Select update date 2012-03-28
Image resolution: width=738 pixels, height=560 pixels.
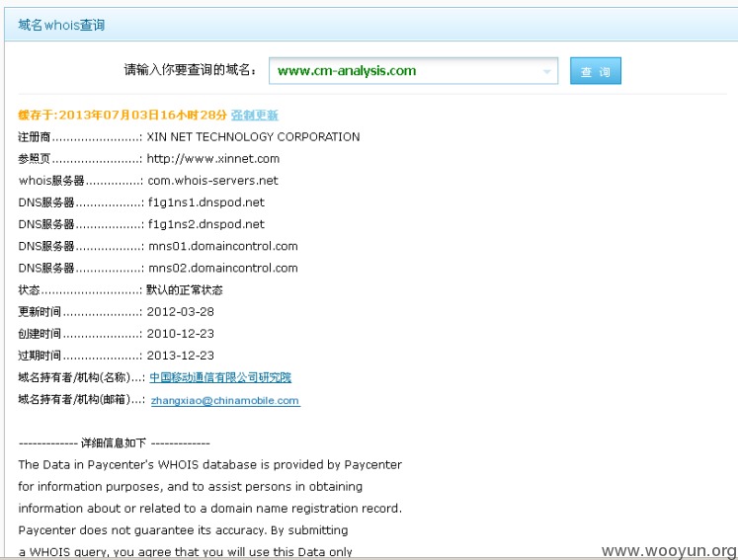tap(180, 312)
